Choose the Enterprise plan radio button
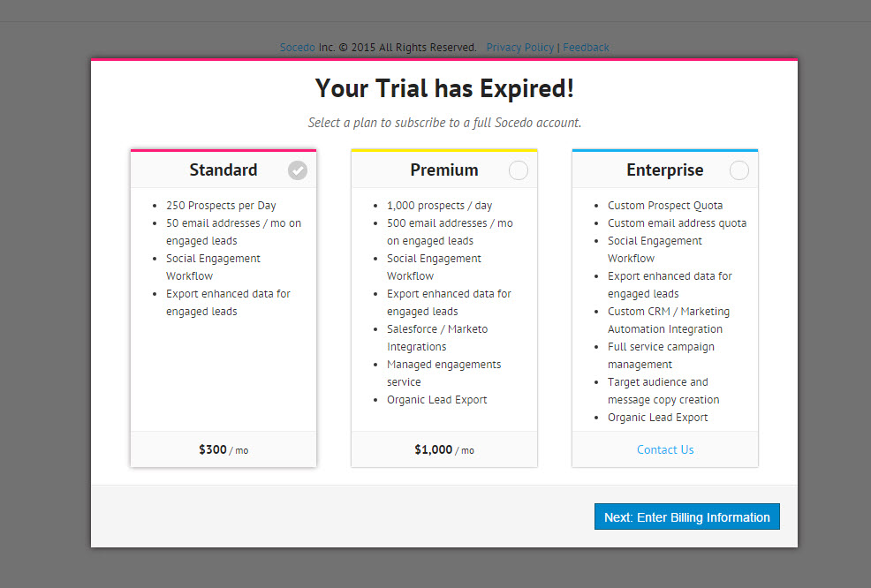This screenshot has width=871, height=588. pos(739,170)
